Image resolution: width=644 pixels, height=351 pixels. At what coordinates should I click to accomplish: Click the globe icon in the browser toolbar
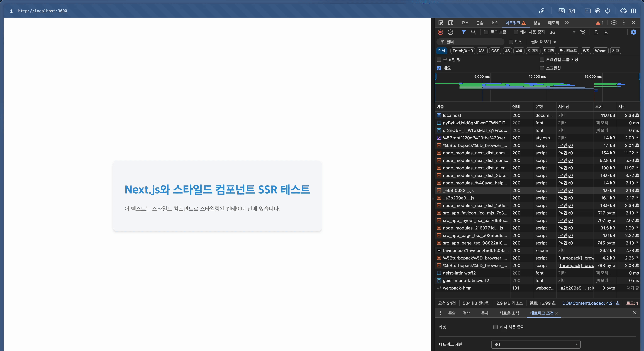pos(597,11)
